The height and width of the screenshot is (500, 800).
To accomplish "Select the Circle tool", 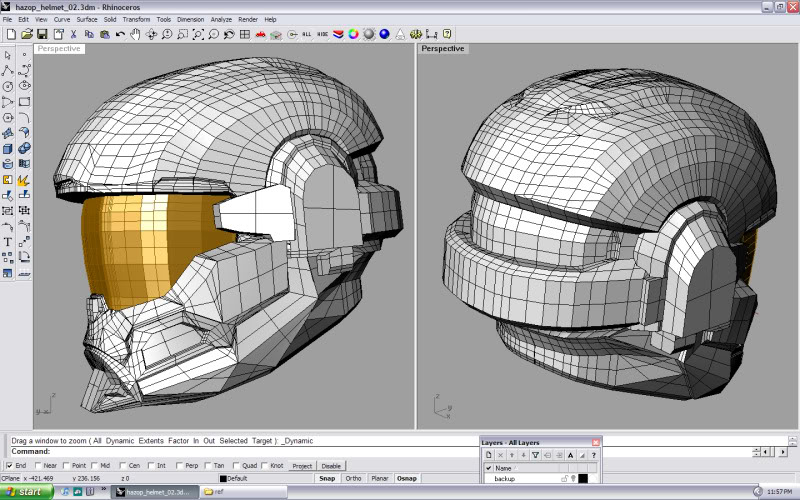I will pos(8,86).
